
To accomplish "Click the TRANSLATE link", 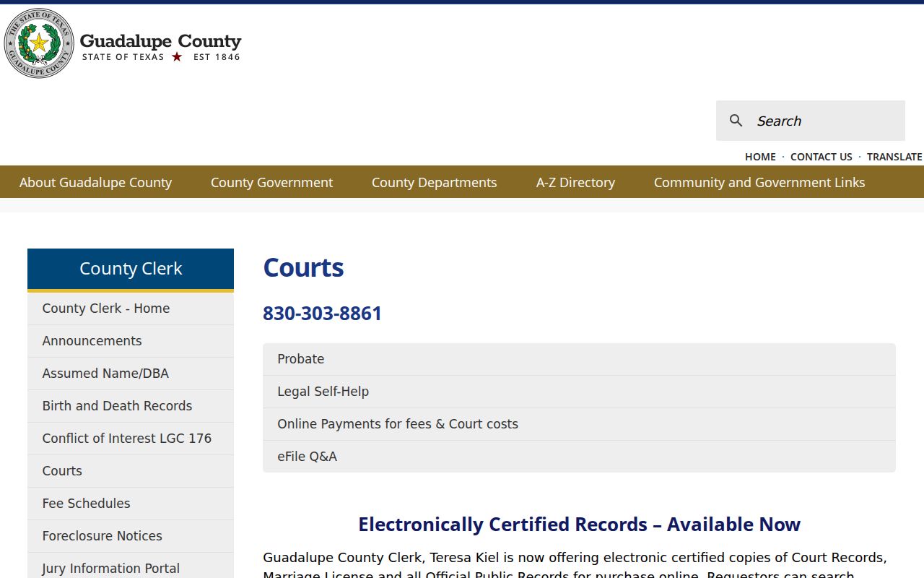I will (894, 157).
